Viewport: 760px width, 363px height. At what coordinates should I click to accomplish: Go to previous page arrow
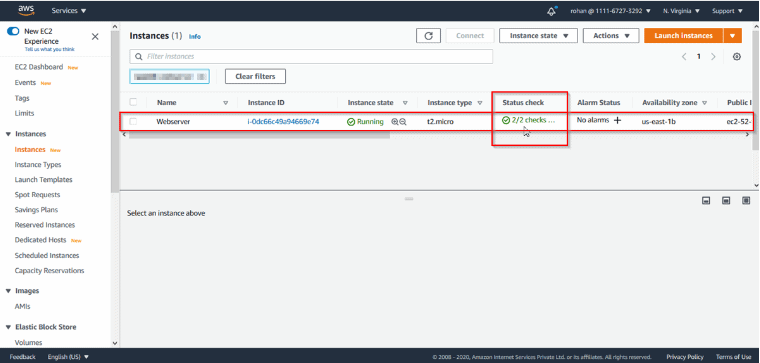(684, 57)
